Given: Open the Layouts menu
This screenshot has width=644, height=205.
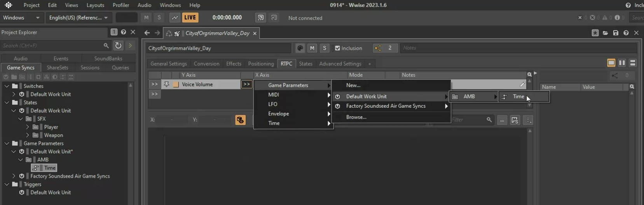Looking at the screenshot, I should click(95, 5).
